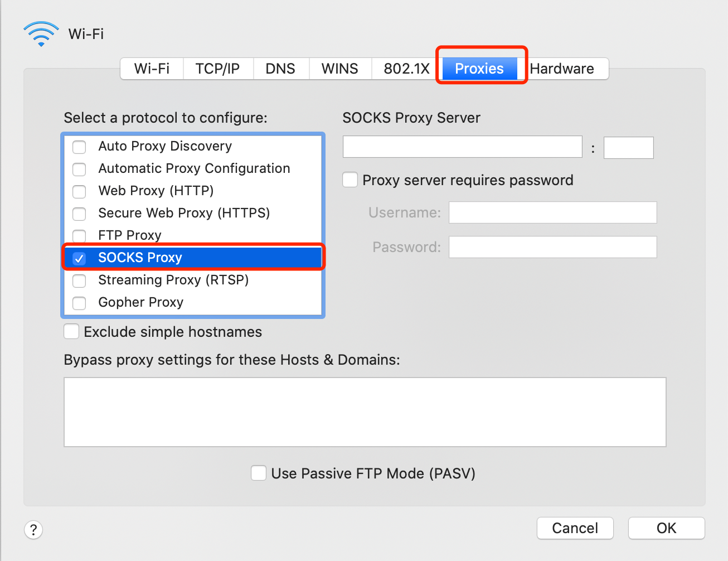
Task: Select the FTP Proxy label
Action: pyautogui.click(x=130, y=235)
